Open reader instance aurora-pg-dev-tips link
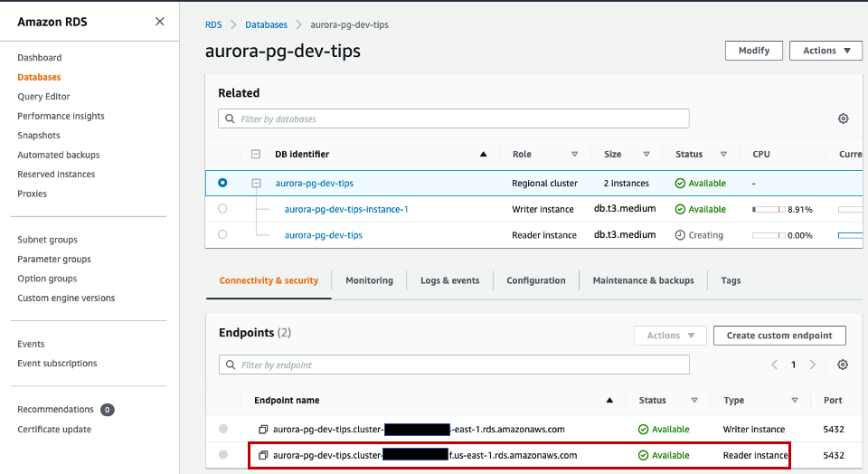 [x=324, y=235]
